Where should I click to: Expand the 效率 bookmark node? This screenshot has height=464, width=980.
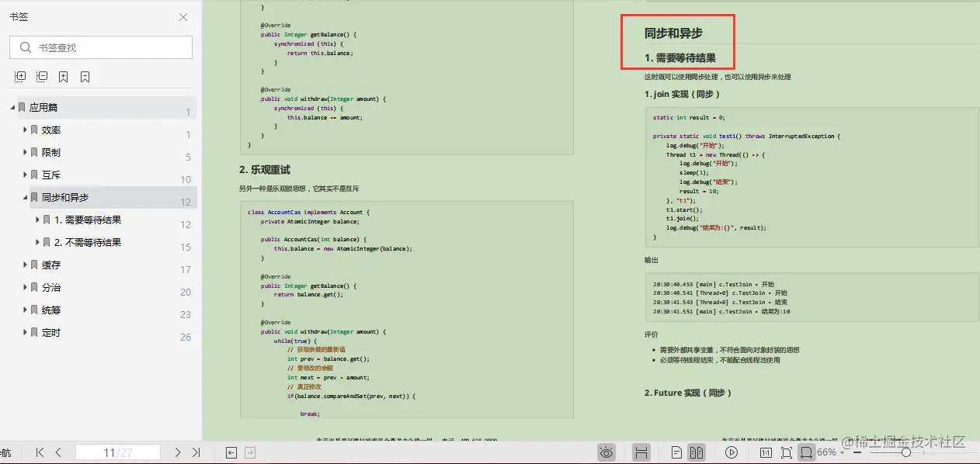25,130
